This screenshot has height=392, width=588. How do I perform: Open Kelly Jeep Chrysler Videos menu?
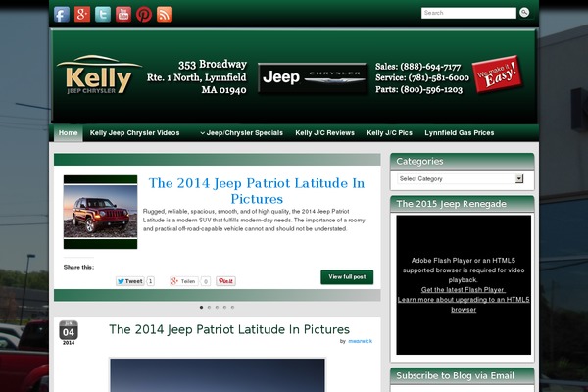[134, 133]
